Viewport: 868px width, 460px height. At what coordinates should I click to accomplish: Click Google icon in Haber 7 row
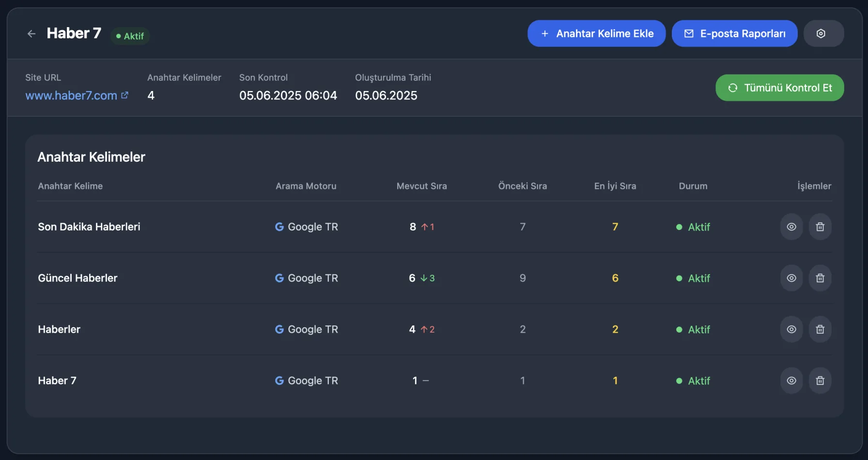pos(279,381)
